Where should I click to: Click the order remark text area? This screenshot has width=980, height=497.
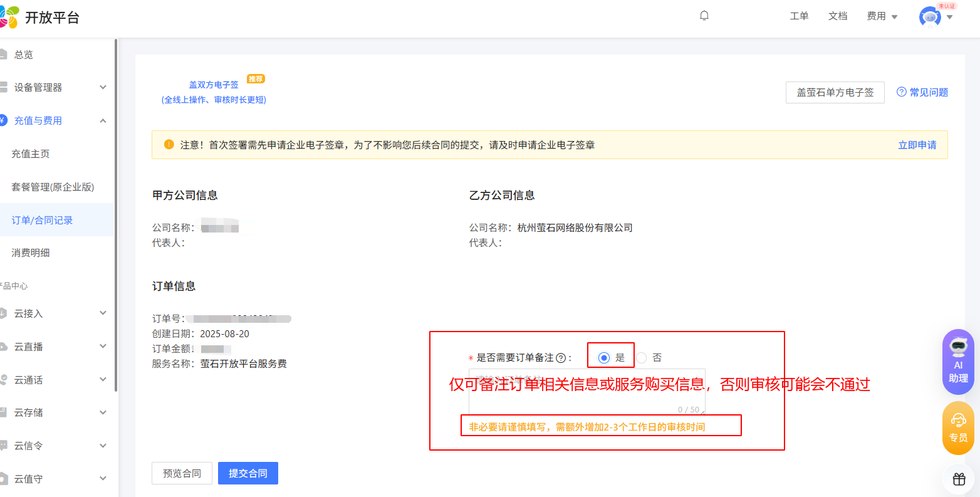click(586, 392)
